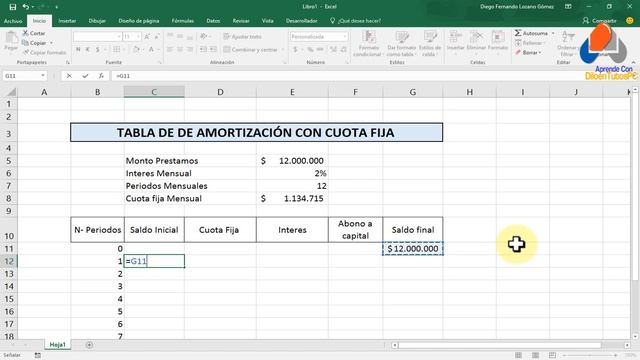This screenshot has width=640, height=360.
Task: Click the Rellenar fill button
Action: [x=529, y=43]
